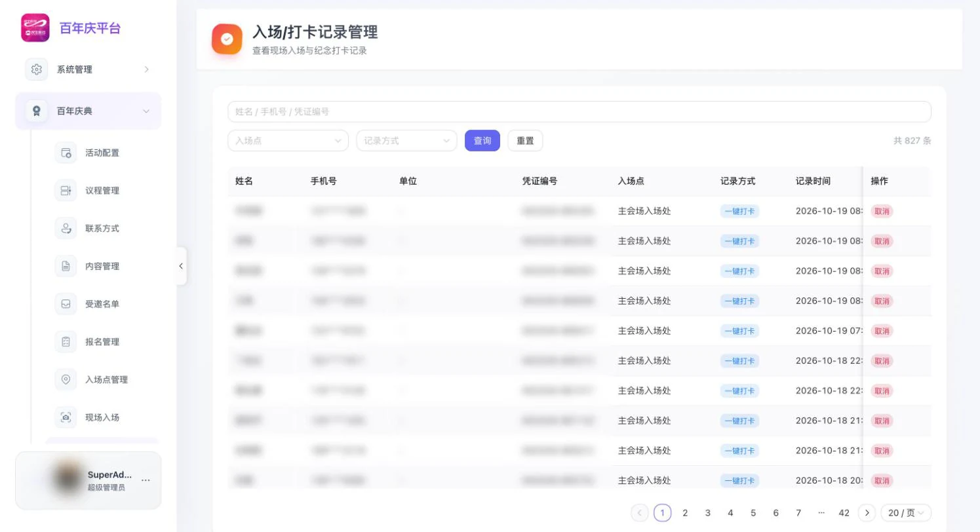
Task: Open 现场入场 via its scan icon
Action: click(x=66, y=417)
